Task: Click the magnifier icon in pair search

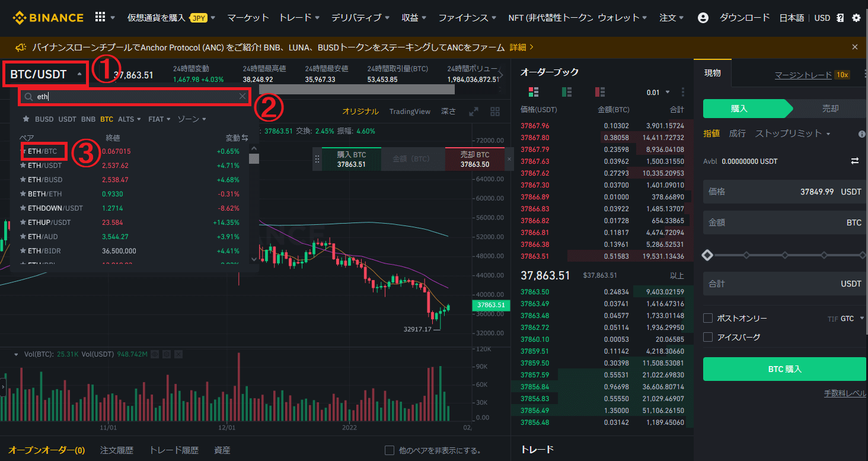Action: [28, 96]
